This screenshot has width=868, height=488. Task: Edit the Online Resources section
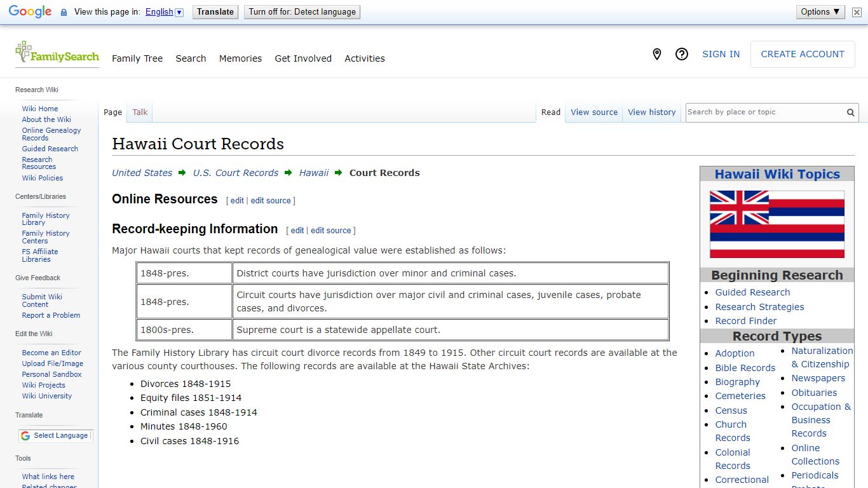point(237,201)
